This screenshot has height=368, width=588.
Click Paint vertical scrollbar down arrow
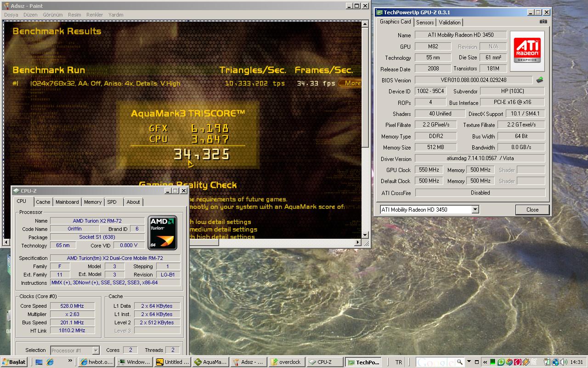[x=366, y=235]
